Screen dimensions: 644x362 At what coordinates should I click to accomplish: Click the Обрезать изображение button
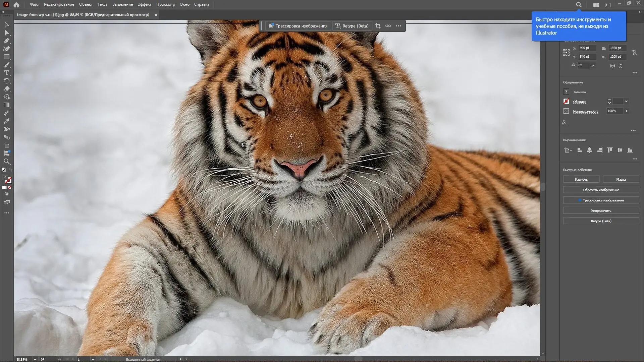(601, 190)
